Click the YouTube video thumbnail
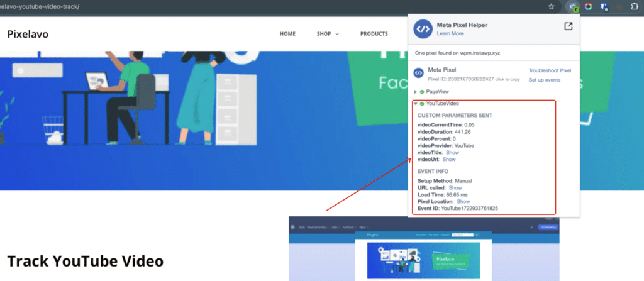This screenshot has height=281, width=644. [x=423, y=248]
